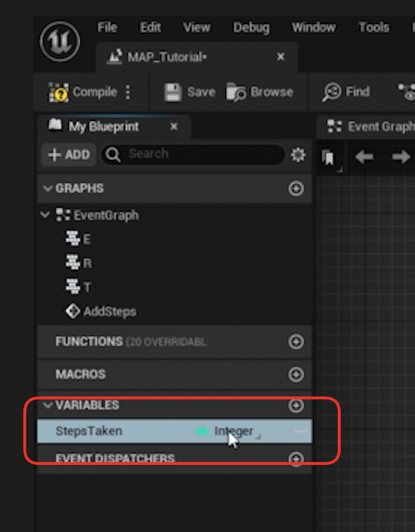Click the AddSteps diamond event icon
415x532 pixels.
pos(73,311)
